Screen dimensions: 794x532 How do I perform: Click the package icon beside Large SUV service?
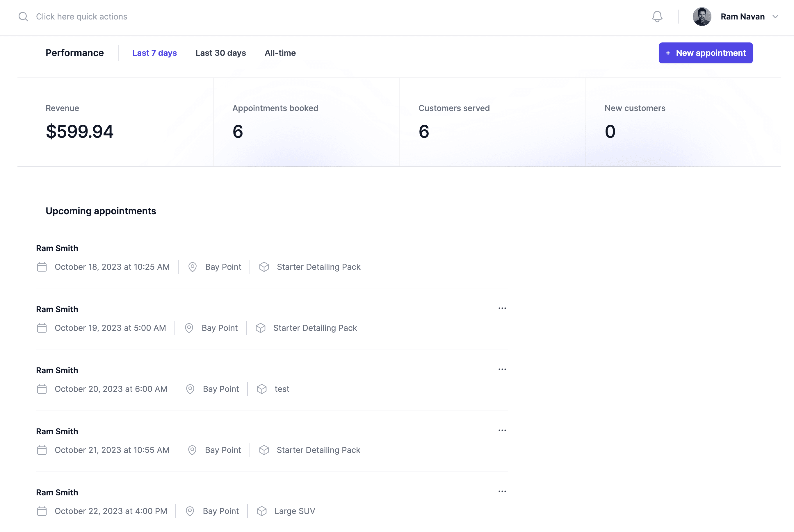click(x=262, y=511)
